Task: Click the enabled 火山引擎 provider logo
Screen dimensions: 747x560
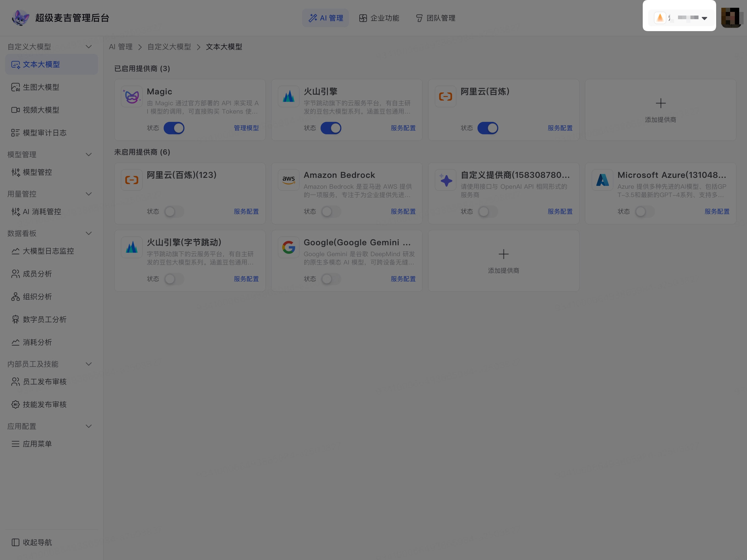Action: pos(289,96)
